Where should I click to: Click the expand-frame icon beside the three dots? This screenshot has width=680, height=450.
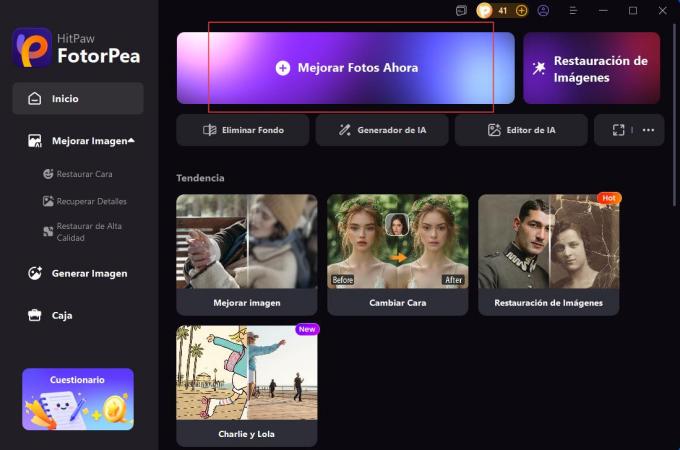(x=618, y=130)
